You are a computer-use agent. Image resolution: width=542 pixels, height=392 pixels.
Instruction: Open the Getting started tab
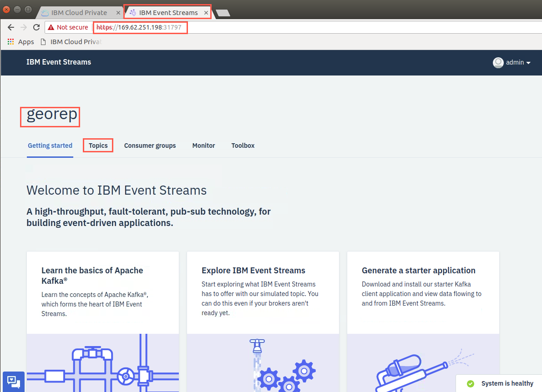50,146
